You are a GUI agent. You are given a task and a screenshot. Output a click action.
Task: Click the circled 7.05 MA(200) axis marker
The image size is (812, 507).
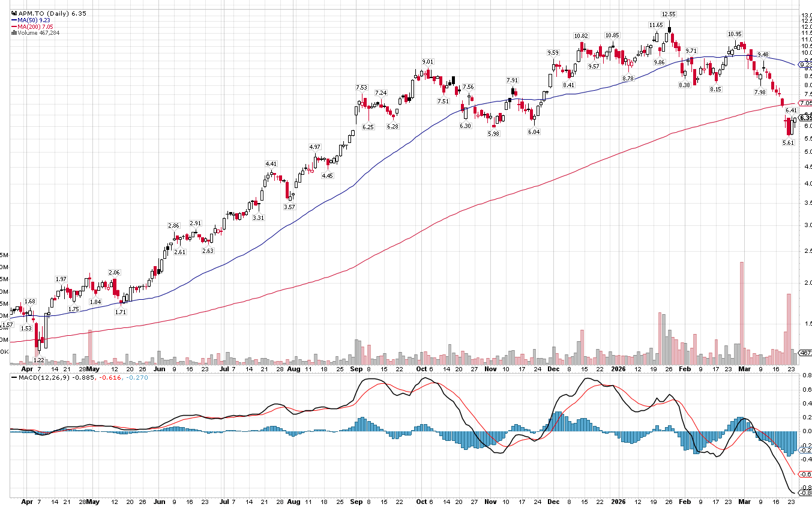804,103
